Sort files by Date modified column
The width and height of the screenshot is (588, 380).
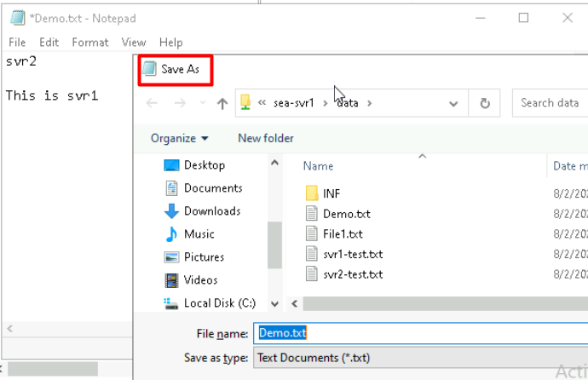570,166
